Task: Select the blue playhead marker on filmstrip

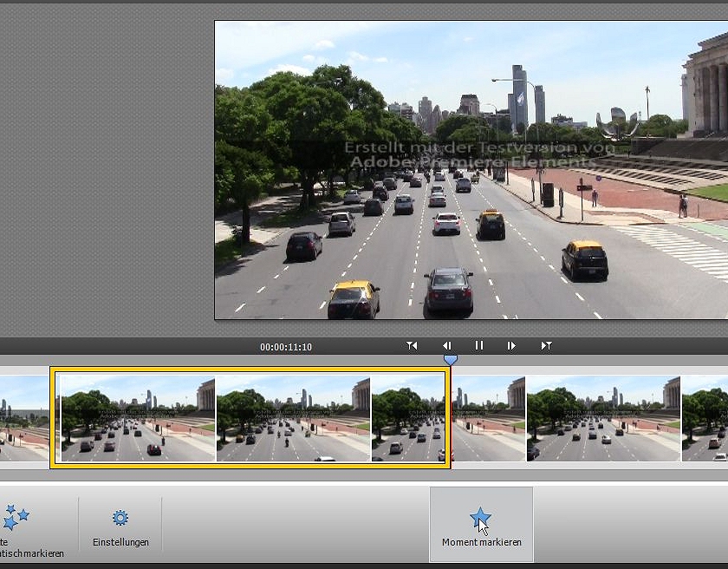Action: coord(451,359)
